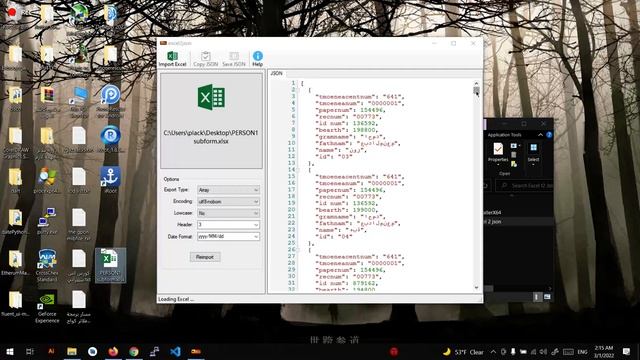
Task: Click the excel2json app icon on the taskbar
Action: [196, 351]
